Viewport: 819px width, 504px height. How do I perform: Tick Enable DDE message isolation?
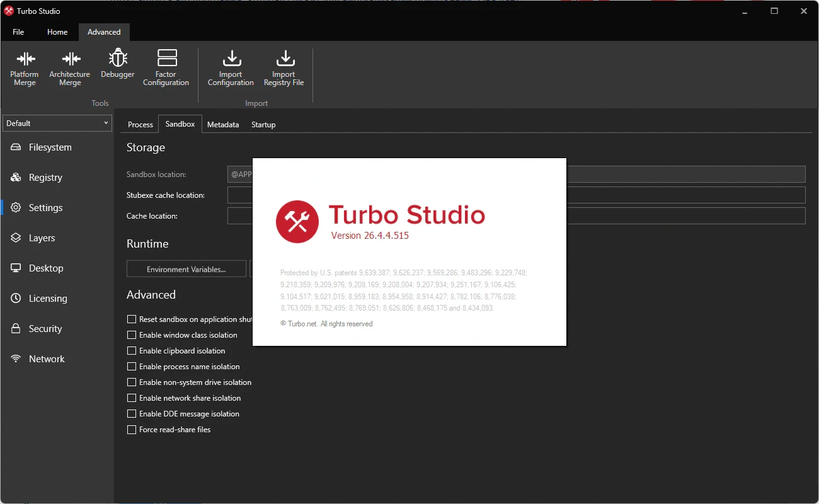point(132,414)
